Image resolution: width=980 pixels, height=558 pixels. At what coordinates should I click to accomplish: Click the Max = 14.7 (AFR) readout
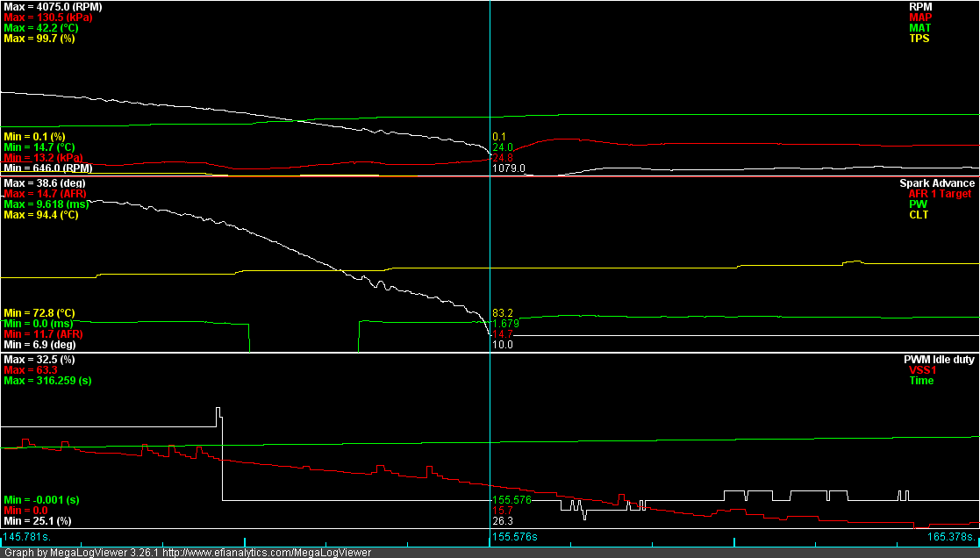click(x=45, y=194)
